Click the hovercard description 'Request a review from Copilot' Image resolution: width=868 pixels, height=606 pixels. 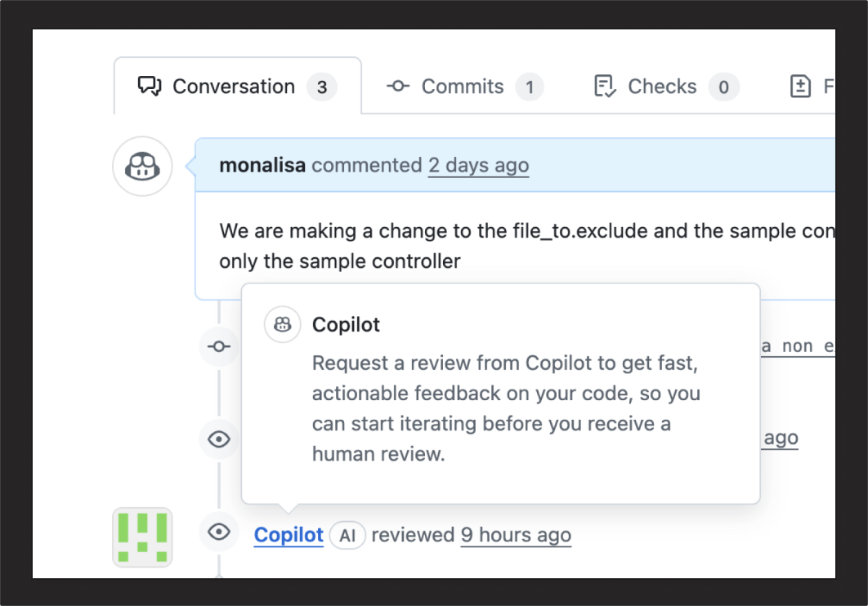point(506,408)
